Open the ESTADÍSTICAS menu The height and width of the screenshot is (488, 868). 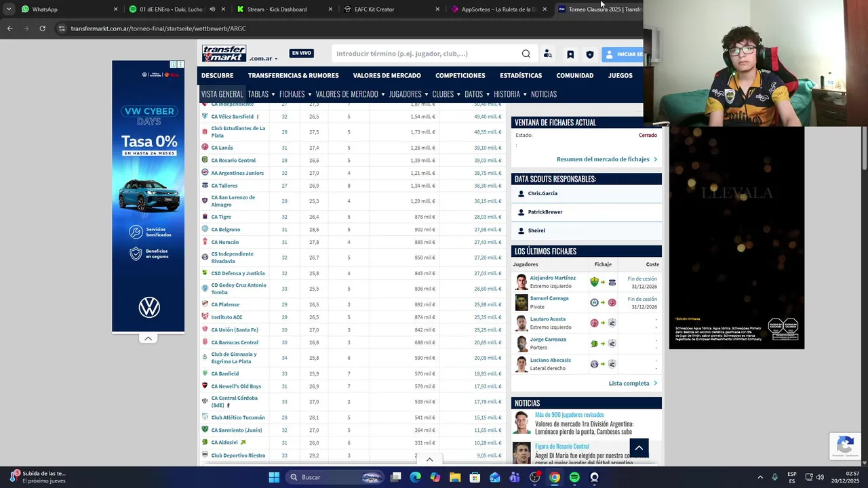[521, 75]
